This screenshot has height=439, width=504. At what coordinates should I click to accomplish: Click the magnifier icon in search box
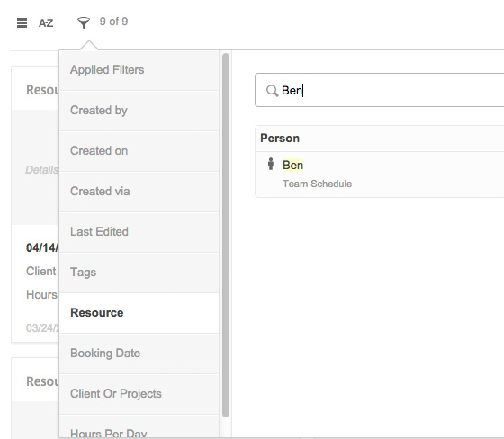[272, 91]
